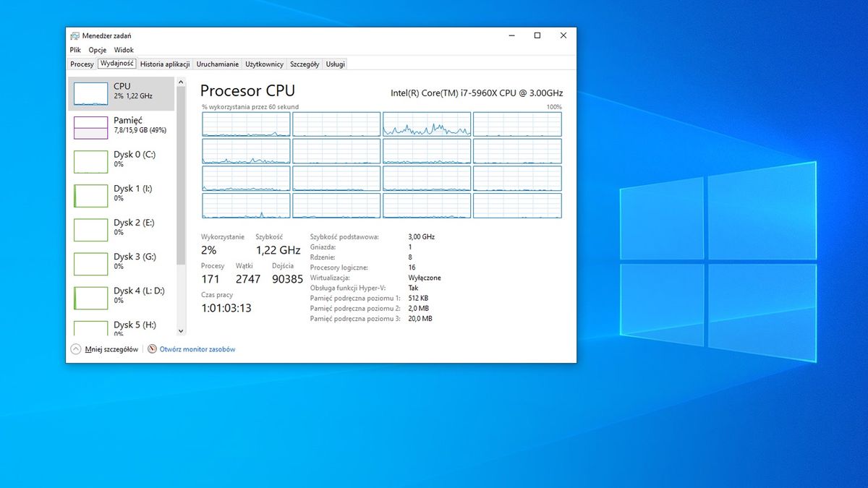
Task: Click the Procesory logiczne label
Action: 339,267
